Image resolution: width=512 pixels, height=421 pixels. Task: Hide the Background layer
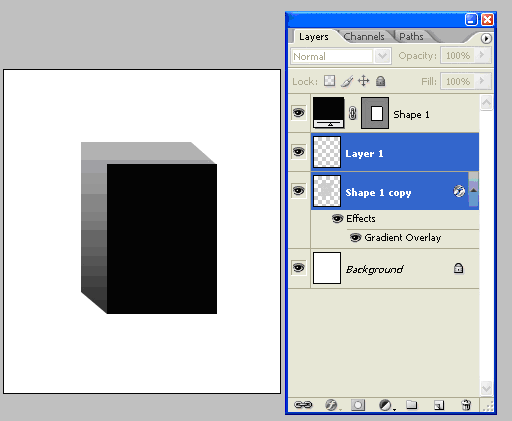click(298, 267)
